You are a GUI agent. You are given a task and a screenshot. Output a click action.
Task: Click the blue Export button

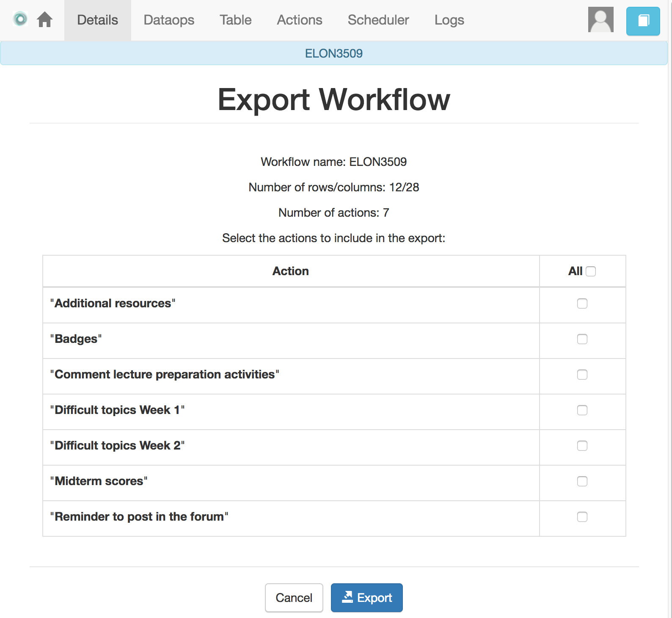pos(367,598)
